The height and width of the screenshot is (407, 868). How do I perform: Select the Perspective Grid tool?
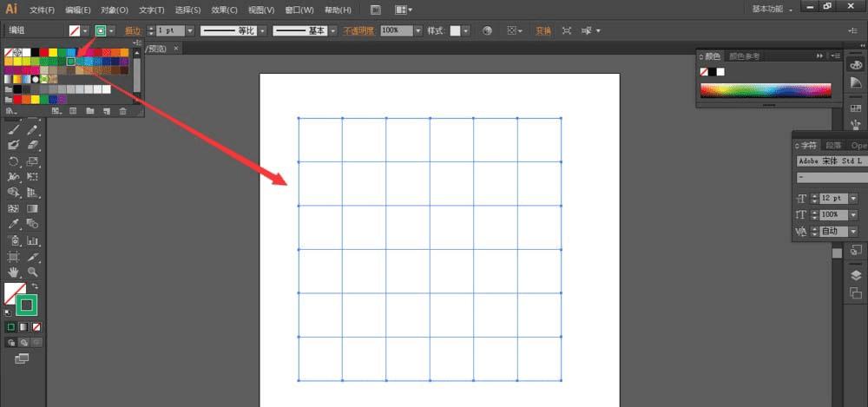(33, 193)
